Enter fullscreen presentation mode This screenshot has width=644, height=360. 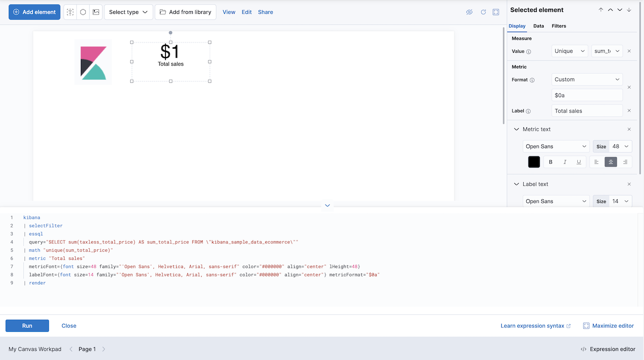496,12
